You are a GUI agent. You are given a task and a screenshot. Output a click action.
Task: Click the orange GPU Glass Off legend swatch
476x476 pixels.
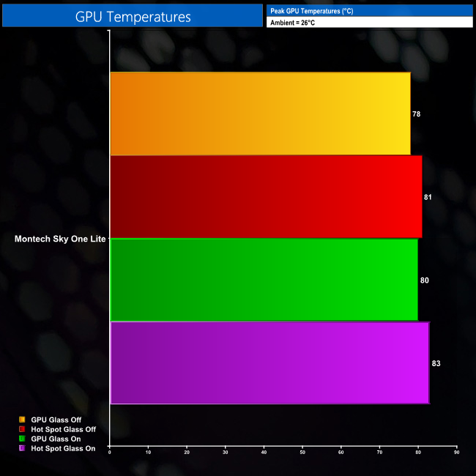pos(22,419)
